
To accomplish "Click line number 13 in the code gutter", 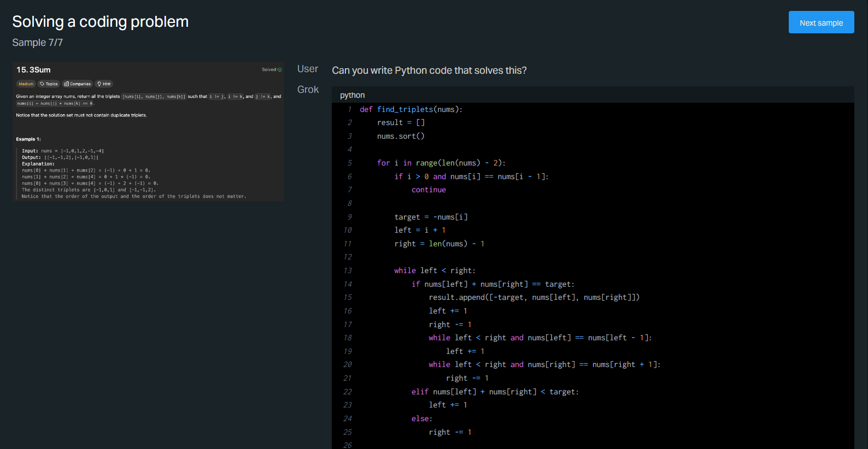I will pyautogui.click(x=348, y=270).
